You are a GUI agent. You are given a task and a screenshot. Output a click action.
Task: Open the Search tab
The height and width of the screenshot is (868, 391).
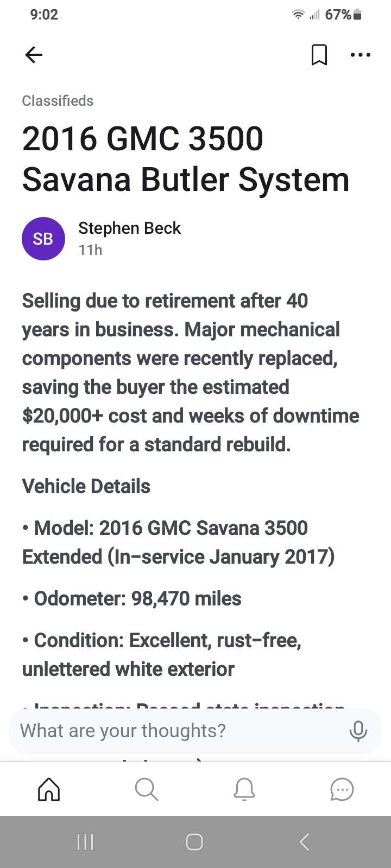pyautogui.click(x=146, y=789)
